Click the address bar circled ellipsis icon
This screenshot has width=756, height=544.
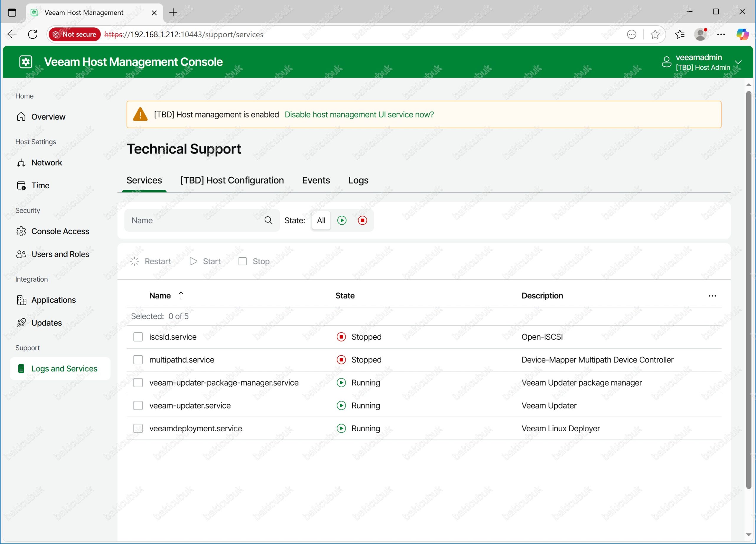631,34
